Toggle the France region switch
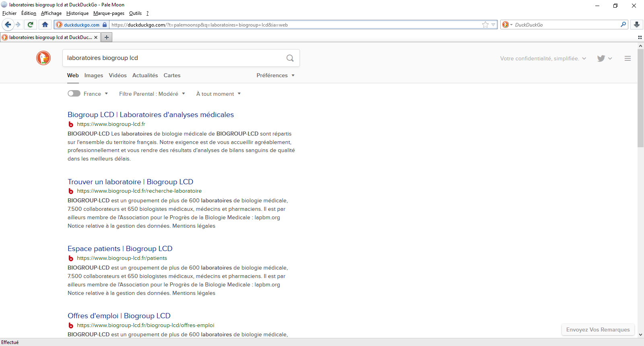The width and height of the screenshot is (644, 346). pos(74,93)
